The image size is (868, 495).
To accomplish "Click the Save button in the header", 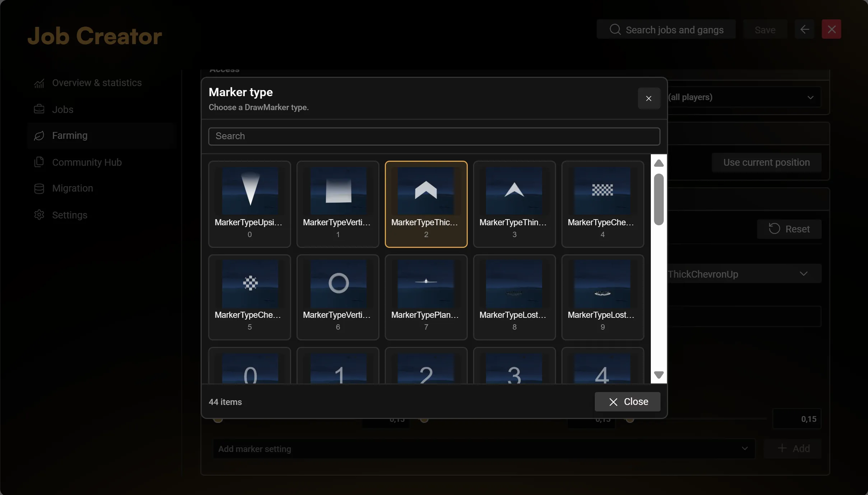I will [765, 29].
